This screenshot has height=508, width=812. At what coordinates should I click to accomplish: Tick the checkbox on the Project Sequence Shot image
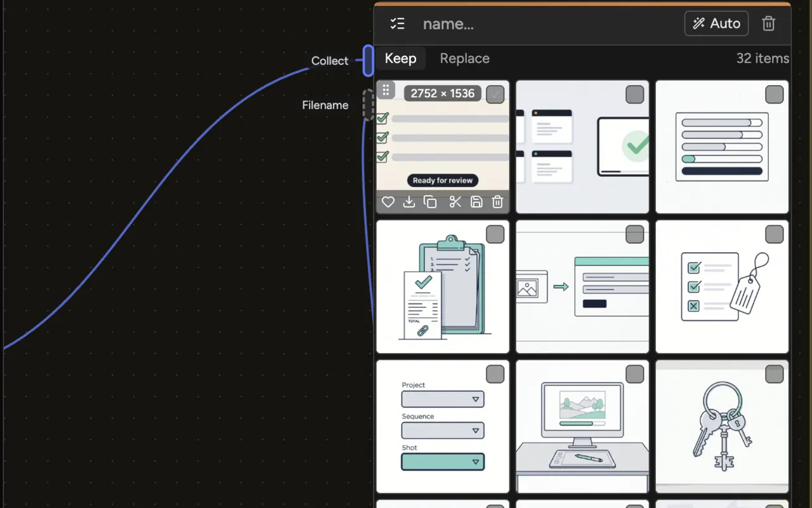click(495, 374)
